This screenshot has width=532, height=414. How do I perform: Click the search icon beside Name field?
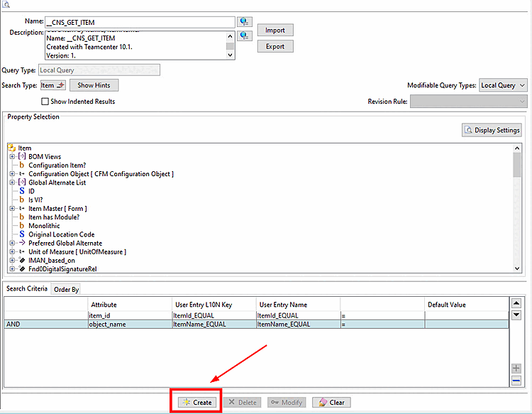(x=244, y=22)
